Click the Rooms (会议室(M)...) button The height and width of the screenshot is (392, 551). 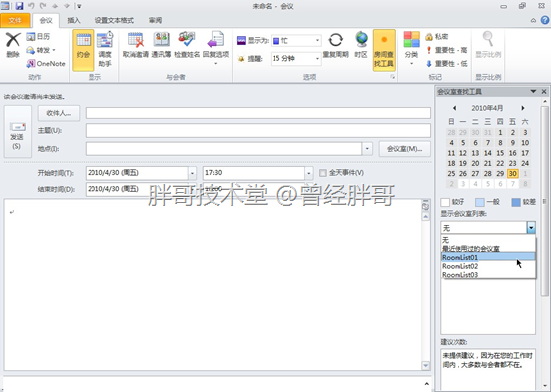coord(405,149)
